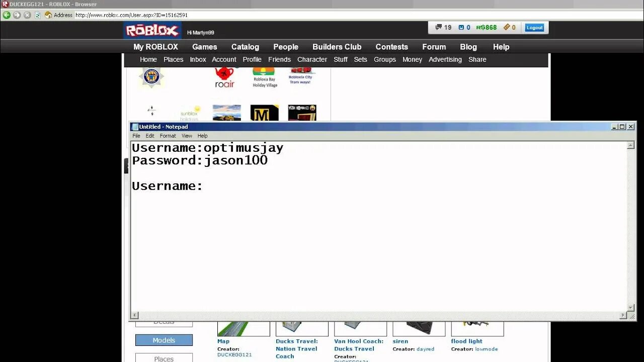Open Profile in the submenu

tap(252, 59)
